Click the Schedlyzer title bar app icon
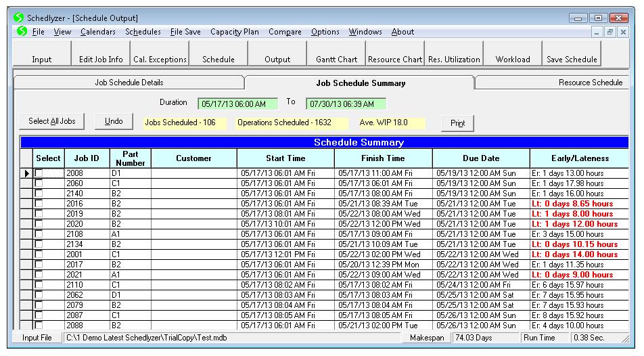This screenshot has width=644, height=356. point(18,18)
